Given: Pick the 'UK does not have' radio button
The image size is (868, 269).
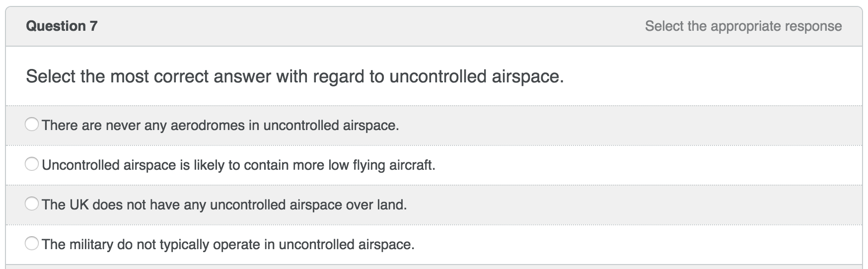Looking at the screenshot, I should coord(32,204).
